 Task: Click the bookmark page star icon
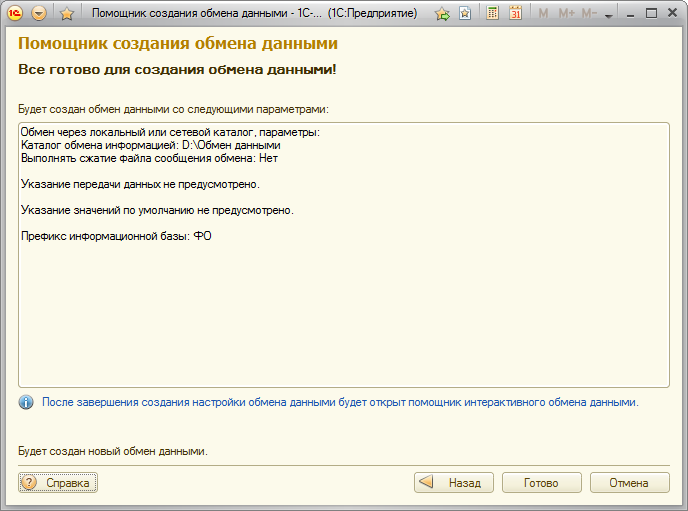(x=465, y=14)
